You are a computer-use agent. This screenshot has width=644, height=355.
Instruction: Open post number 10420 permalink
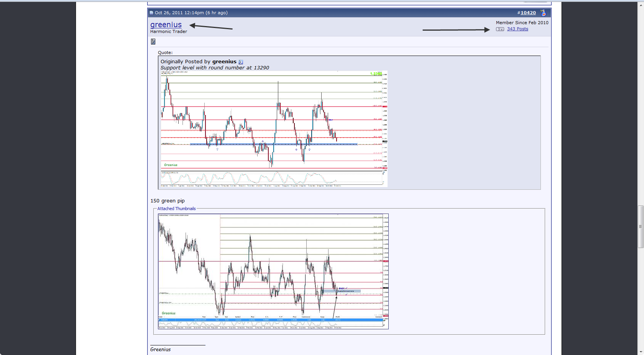(528, 13)
